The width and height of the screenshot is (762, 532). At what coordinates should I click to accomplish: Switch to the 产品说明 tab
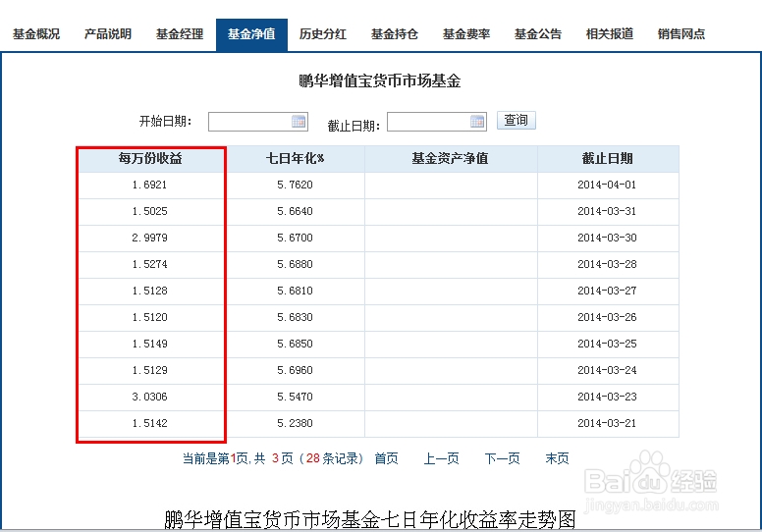point(108,34)
